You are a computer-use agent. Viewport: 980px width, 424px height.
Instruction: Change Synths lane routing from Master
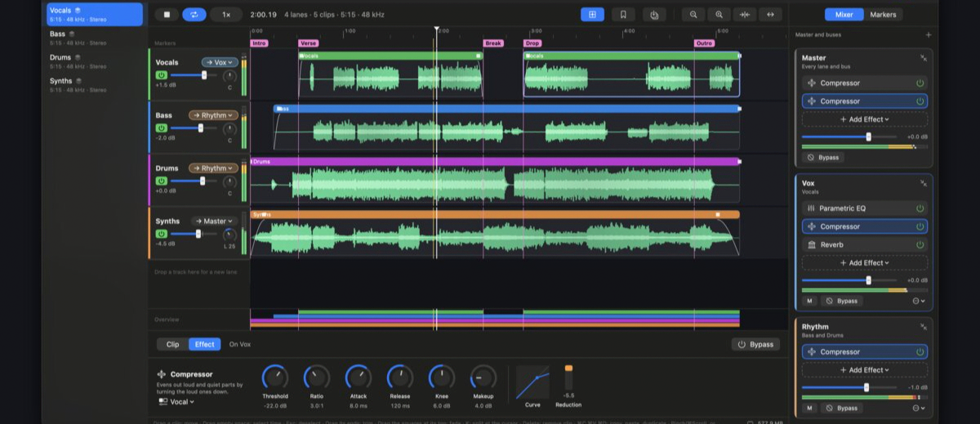[215, 221]
